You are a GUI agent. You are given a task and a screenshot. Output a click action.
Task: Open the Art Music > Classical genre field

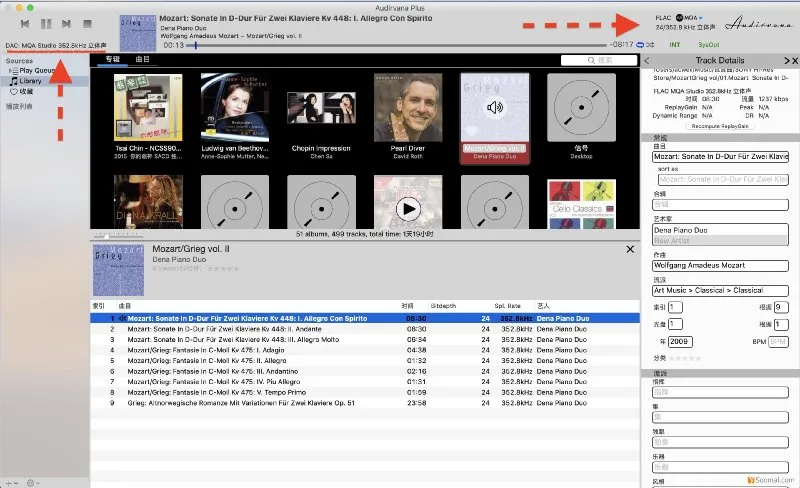click(720, 290)
